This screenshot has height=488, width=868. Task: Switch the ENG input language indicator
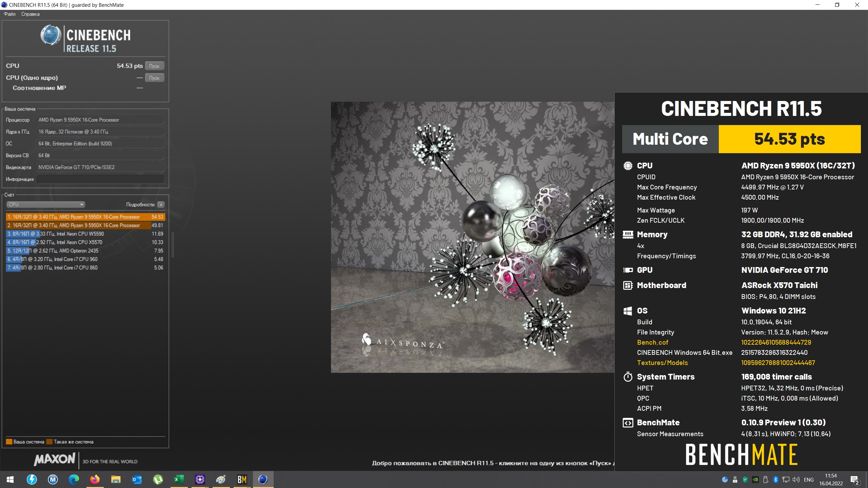[809, 480]
